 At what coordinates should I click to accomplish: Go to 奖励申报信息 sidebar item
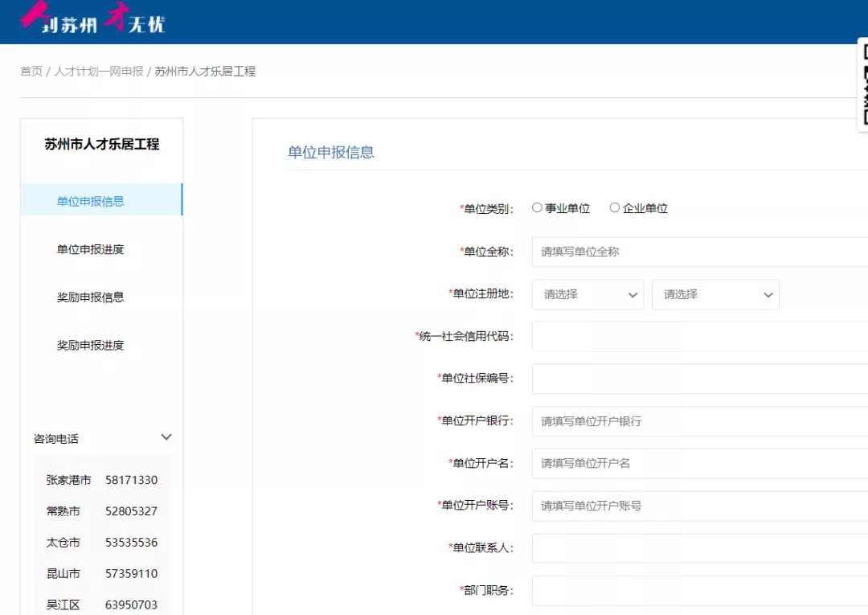coord(91,297)
